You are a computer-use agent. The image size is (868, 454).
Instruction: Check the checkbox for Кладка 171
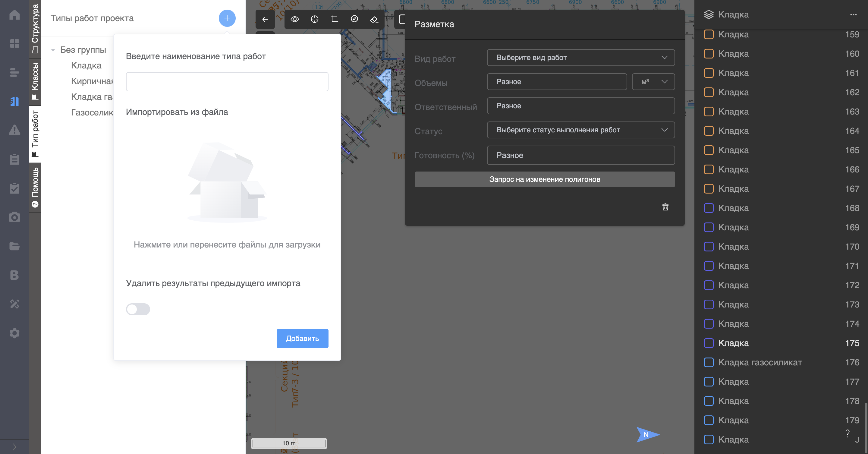coord(709,266)
